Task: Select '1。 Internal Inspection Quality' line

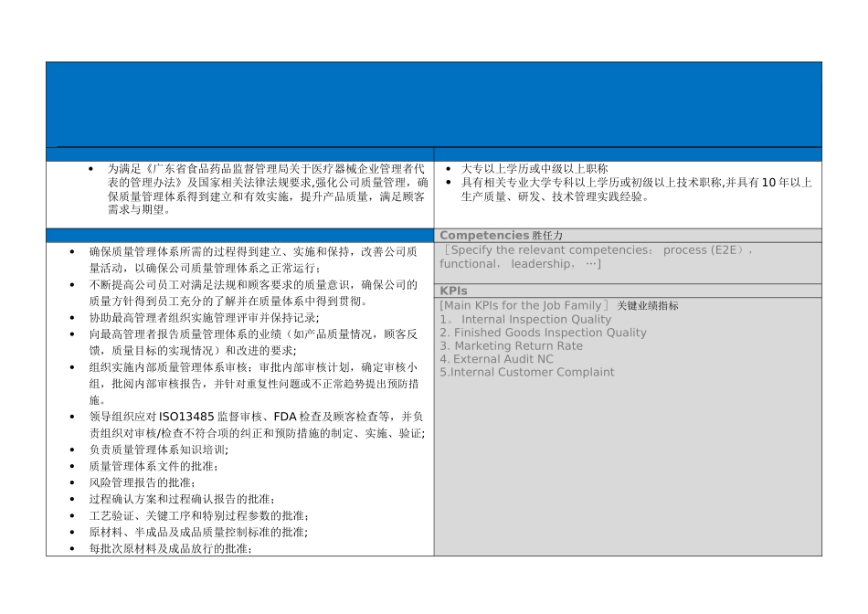Action: tap(525, 320)
